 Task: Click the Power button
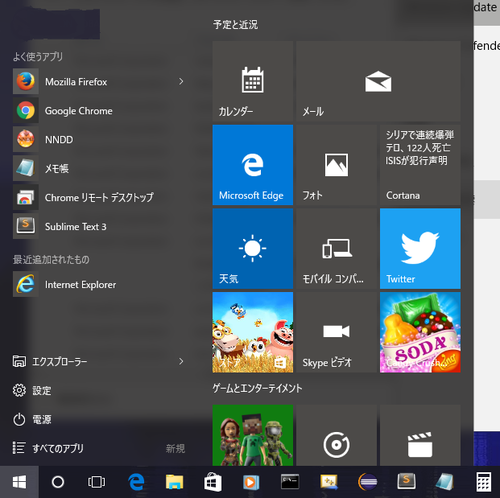pyautogui.click(x=99, y=419)
